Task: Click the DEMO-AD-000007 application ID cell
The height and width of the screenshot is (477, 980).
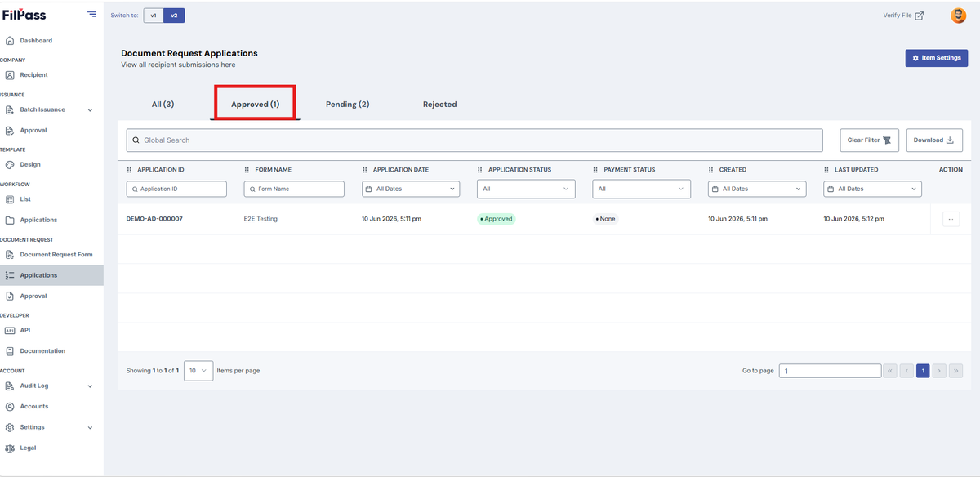Action: [x=154, y=219]
